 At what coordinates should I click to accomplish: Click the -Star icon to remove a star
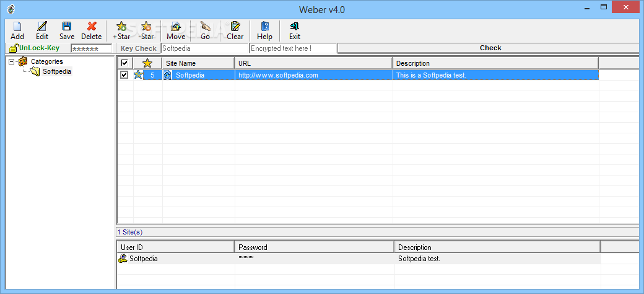[146, 27]
